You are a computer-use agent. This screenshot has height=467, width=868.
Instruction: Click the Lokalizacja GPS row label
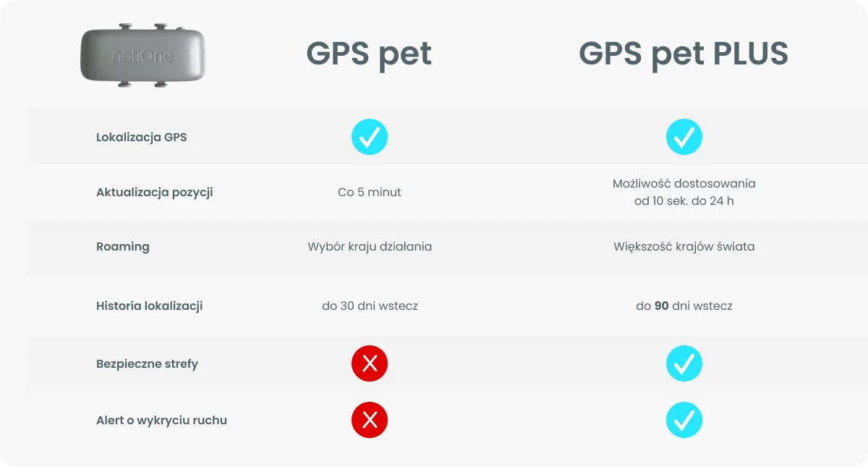tap(142, 137)
